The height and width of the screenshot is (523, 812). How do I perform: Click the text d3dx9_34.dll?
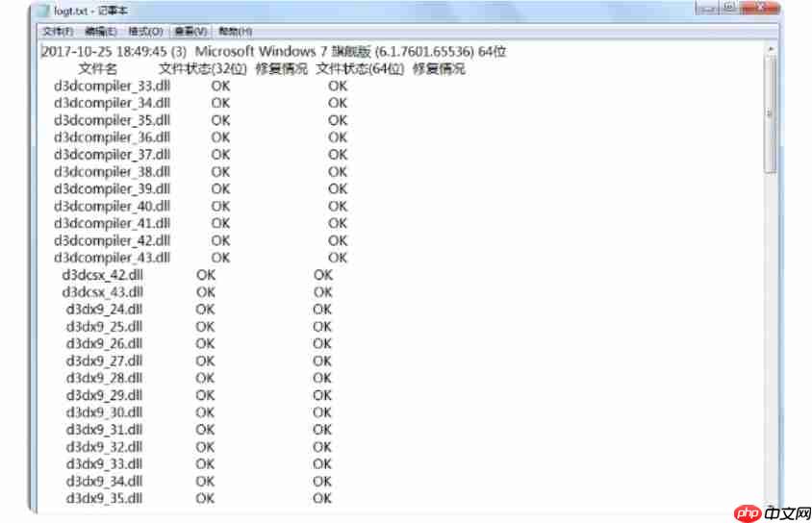[104, 481]
